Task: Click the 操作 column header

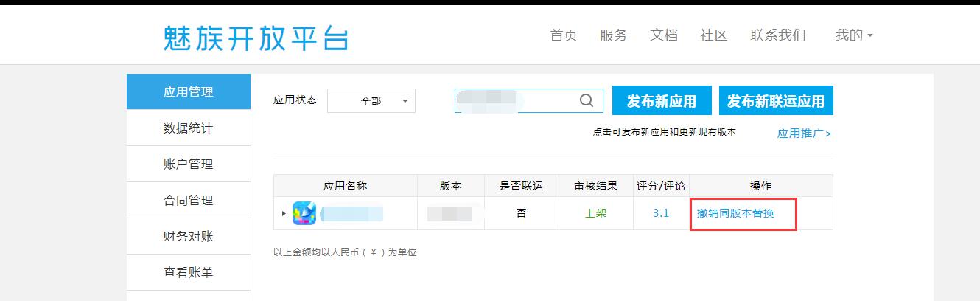Action: tap(760, 186)
